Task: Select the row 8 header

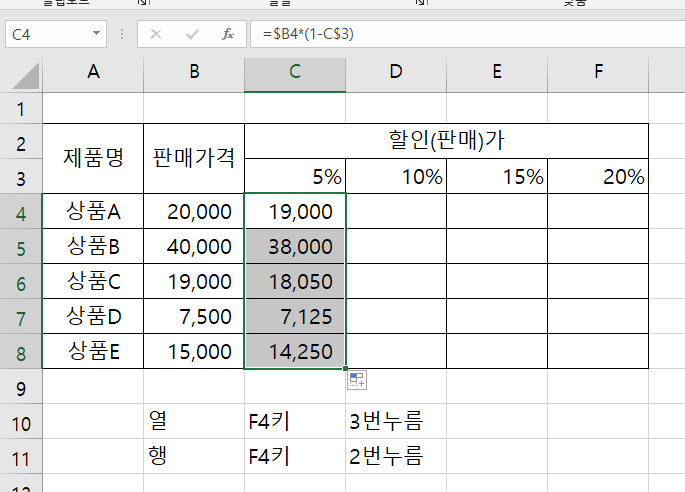Action: 21,353
